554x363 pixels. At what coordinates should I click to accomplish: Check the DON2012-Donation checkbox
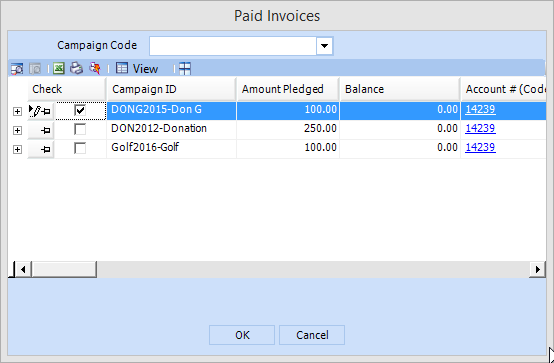[80, 129]
